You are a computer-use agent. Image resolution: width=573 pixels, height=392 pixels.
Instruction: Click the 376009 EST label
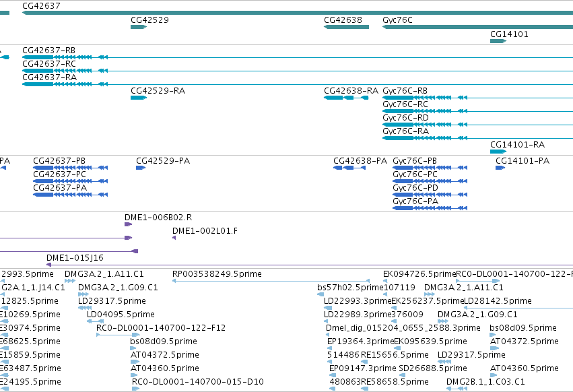(407, 315)
